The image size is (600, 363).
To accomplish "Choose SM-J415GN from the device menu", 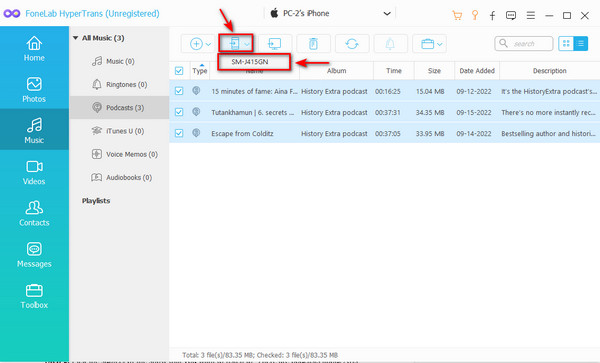I will tap(254, 62).
